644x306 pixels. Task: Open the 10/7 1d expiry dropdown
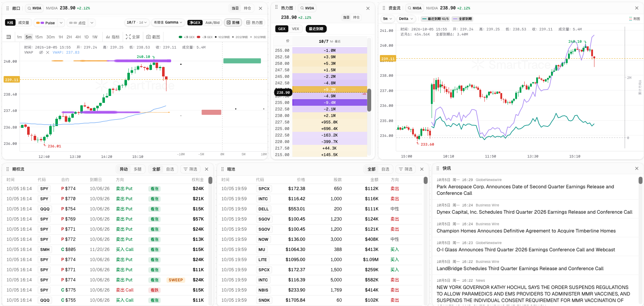click(137, 22)
